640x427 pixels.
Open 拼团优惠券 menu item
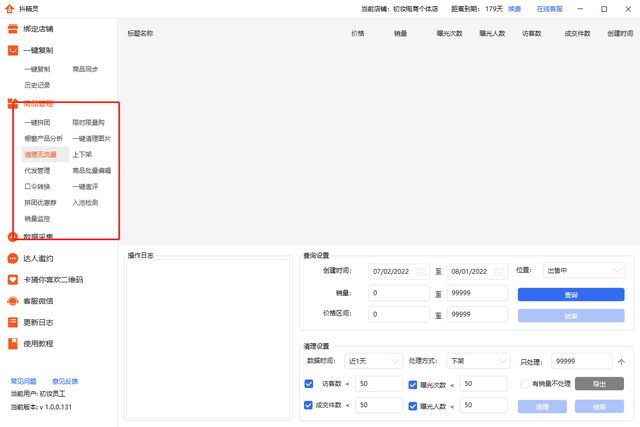40,202
